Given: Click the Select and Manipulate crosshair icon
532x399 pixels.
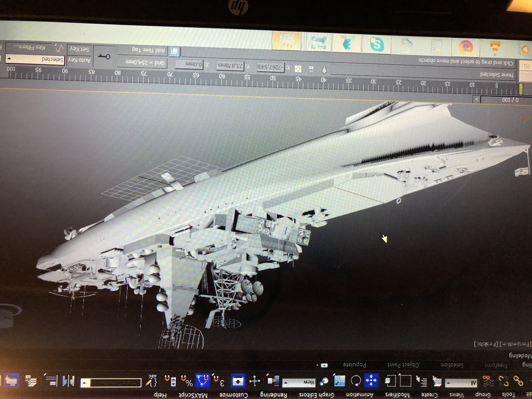Looking at the screenshot, I should point(255,381).
